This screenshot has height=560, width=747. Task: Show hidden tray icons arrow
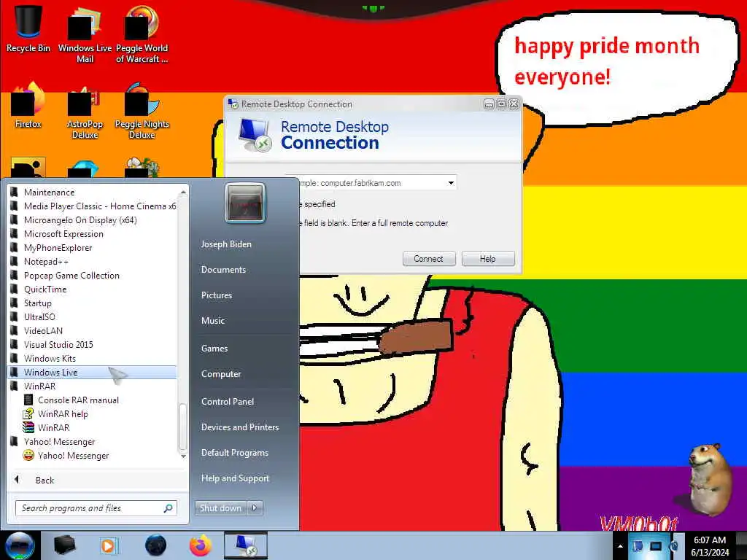(x=620, y=546)
